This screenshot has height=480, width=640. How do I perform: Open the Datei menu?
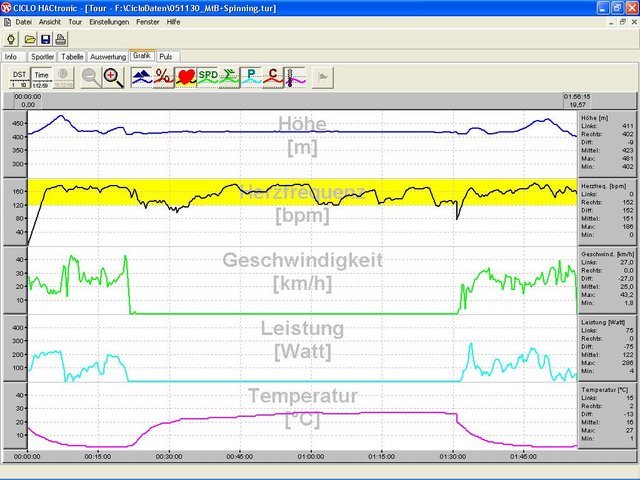pyautogui.click(x=23, y=22)
